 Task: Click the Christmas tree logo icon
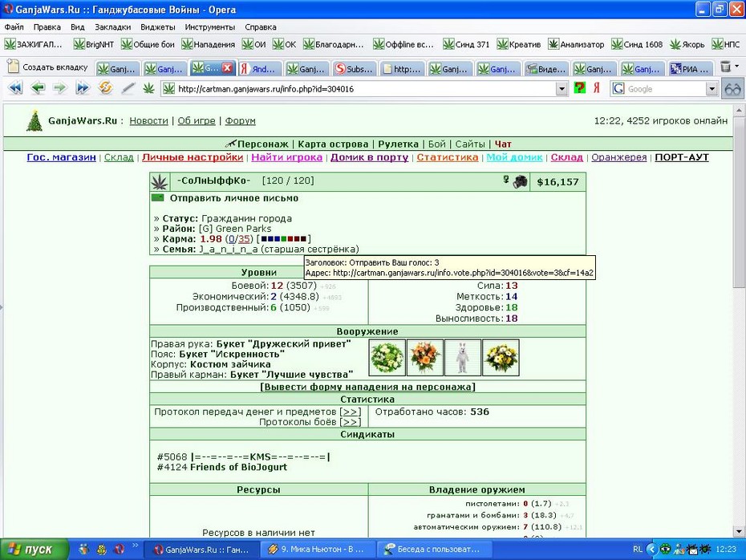click(34, 121)
